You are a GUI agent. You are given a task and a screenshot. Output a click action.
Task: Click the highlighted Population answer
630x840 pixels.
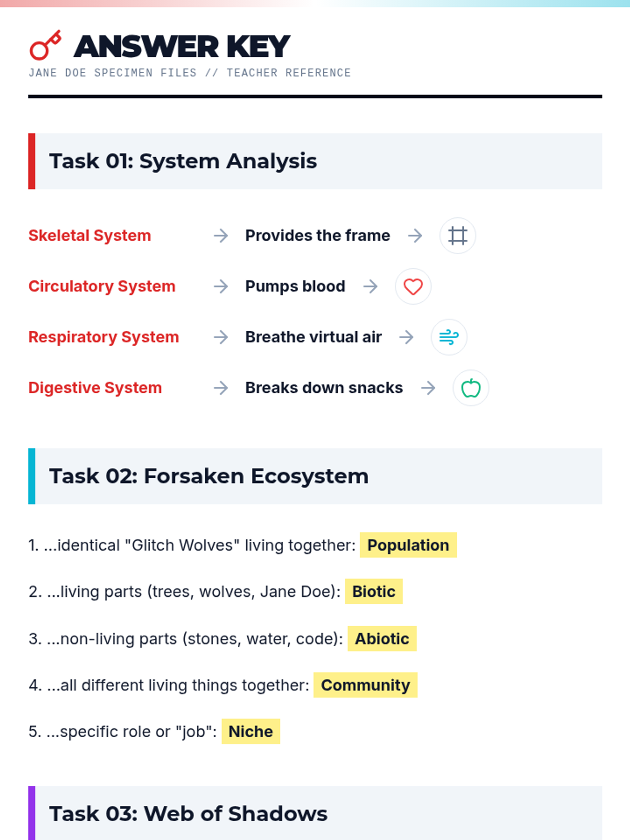pos(408,545)
